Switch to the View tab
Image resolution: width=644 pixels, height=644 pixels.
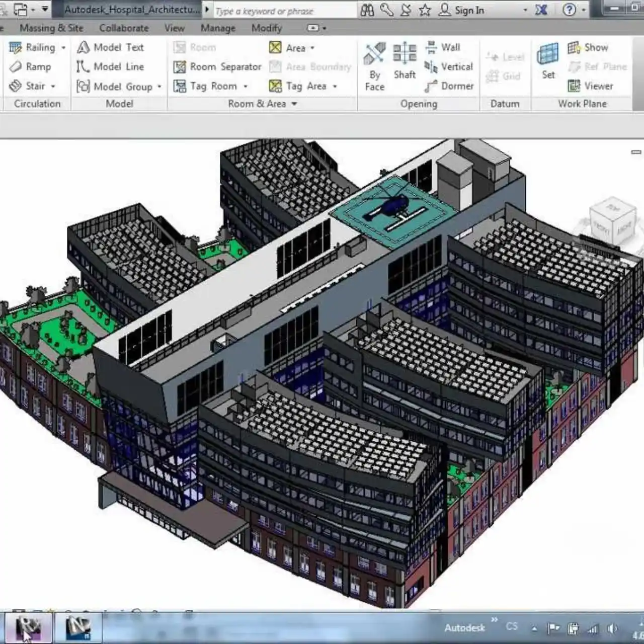[x=175, y=28]
